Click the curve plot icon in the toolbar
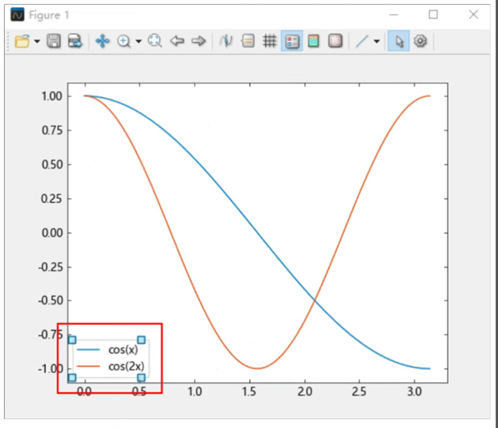Screen dimensions: 498x428 pyautogui.click(x=226, y=41)
